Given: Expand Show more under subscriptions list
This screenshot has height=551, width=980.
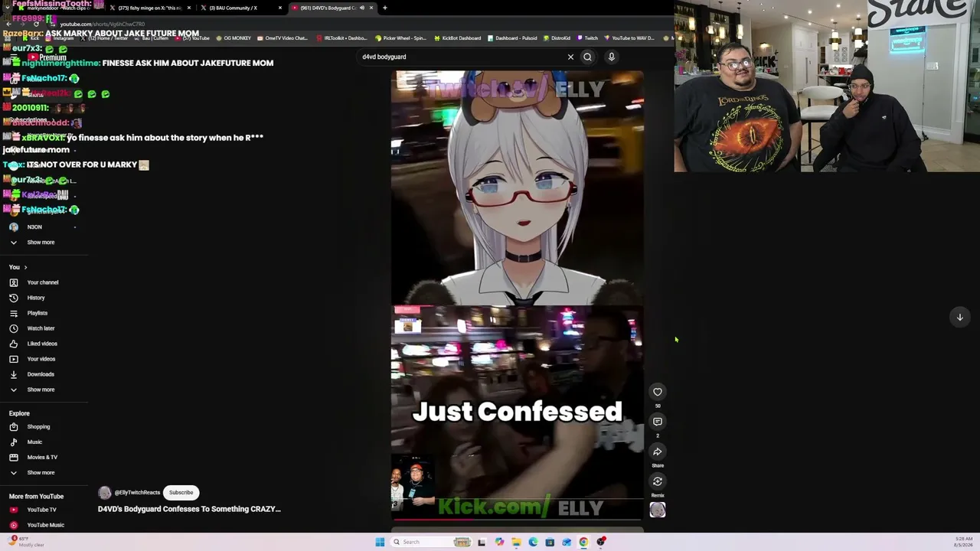Looking at the screenshot, I should [x=41, y=243].
